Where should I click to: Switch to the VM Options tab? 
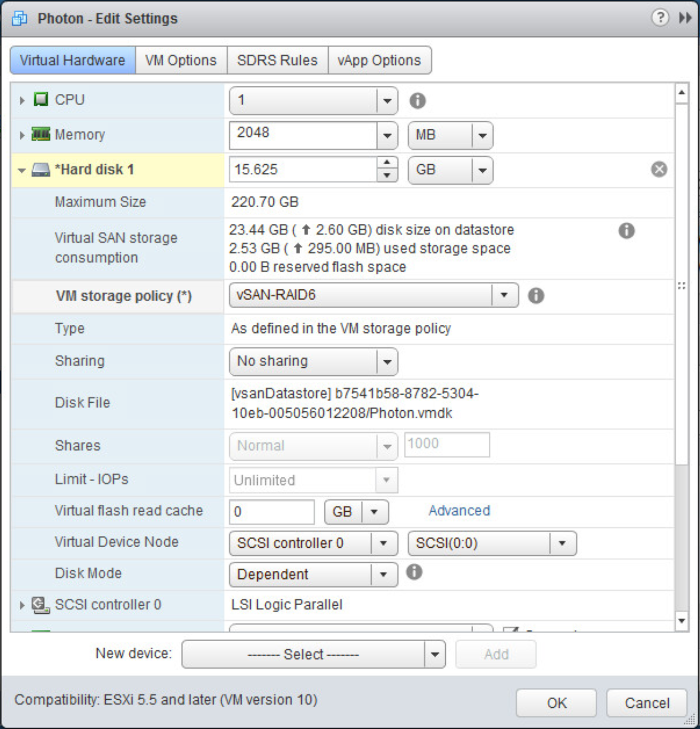click(181, 61)
